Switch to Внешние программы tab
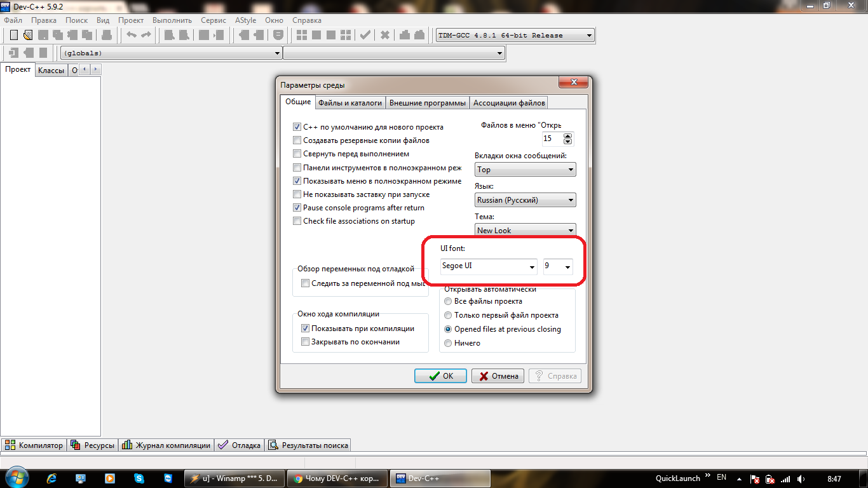Screen dimensions: 868x488 click(428, 102)
